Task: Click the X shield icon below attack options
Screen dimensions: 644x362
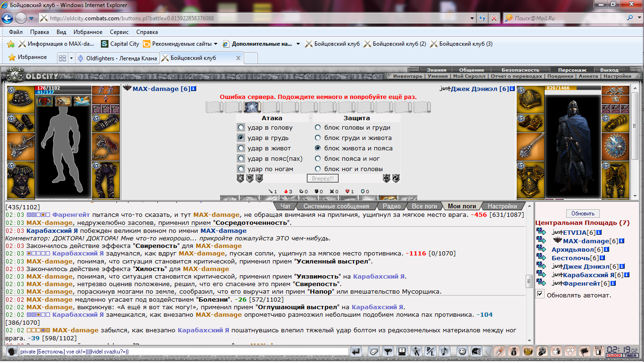Action: click(240, 179)
